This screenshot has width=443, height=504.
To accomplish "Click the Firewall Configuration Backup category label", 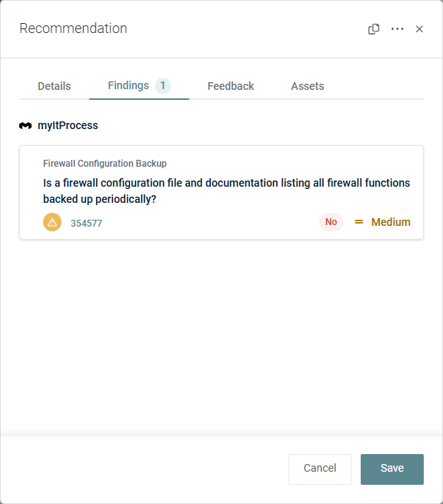I will coord(105,164).
